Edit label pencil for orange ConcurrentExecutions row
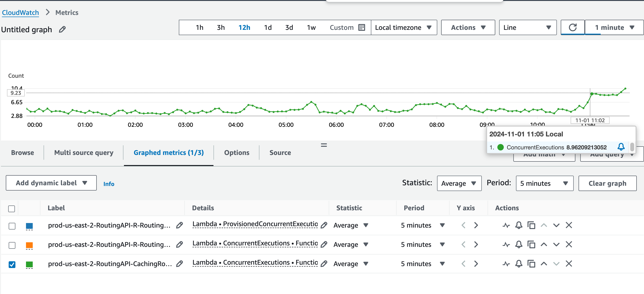Image resolution: width=644 pixels, height=294 pixels. 179,244
